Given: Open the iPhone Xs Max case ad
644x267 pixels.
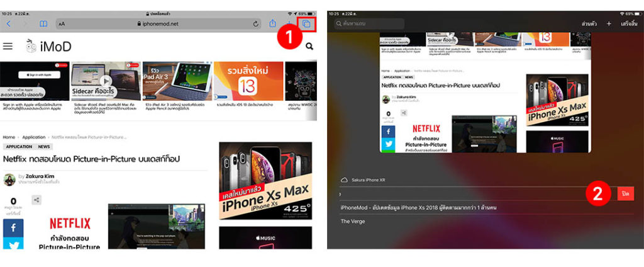Looking at the screenshot, I should tap(265, 181).
